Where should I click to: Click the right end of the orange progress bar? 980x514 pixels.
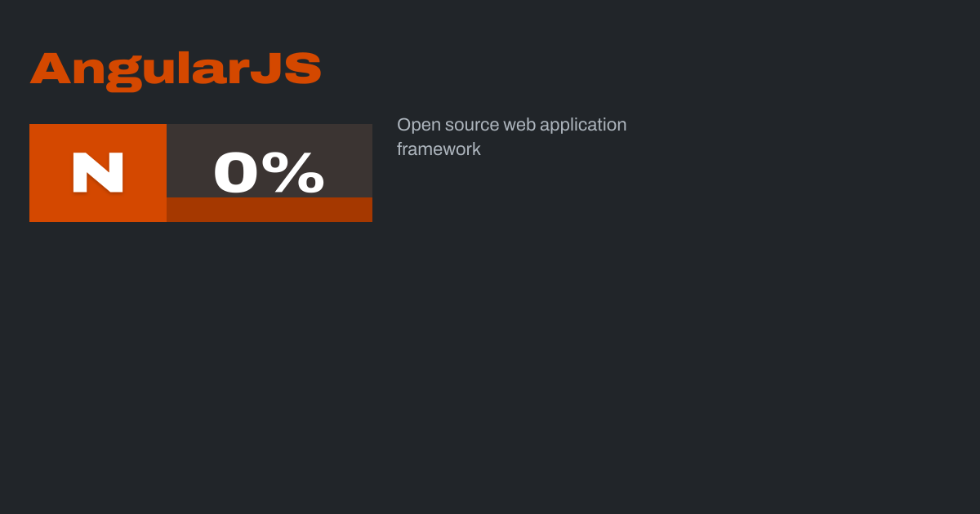[366, 210]
